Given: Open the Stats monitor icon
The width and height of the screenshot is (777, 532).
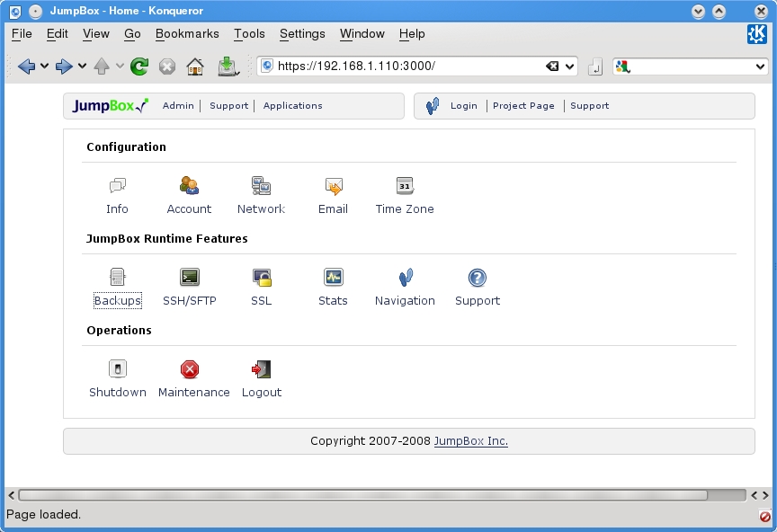Looking at the screenshot, I should 333,278.
